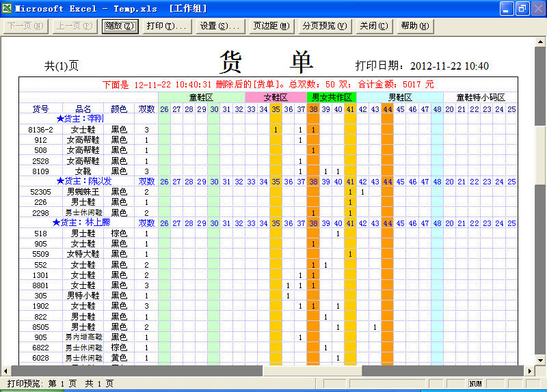Open 帮助 (Help) for print preview
The width and height of the screenshot is (547, 392).
click(x=415, y=26)
